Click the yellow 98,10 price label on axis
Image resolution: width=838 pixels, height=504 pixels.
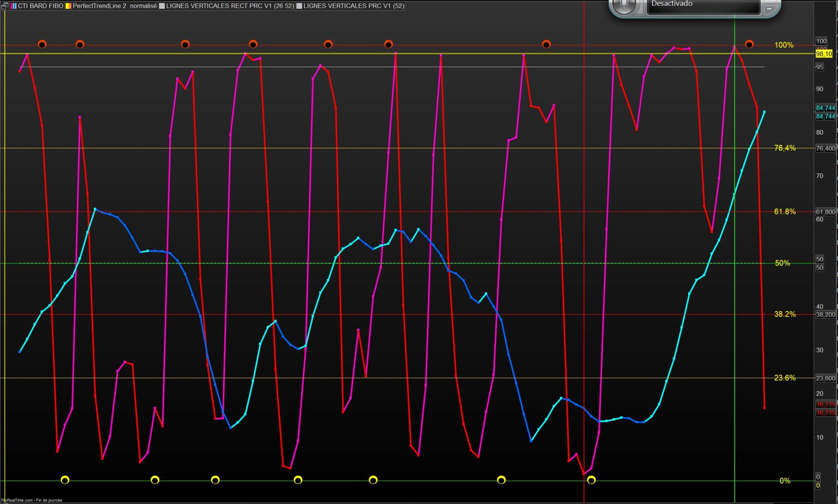click(x=824, y=54)
